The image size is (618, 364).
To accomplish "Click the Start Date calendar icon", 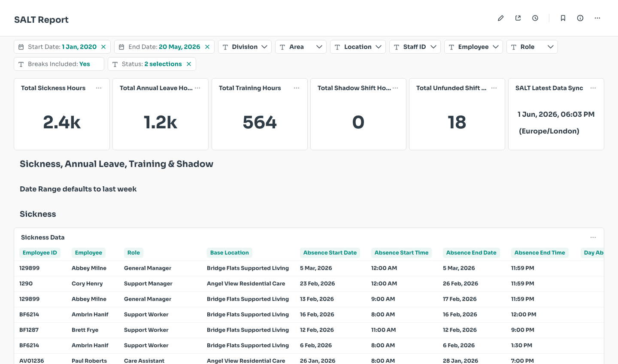I will pos(21,47).
